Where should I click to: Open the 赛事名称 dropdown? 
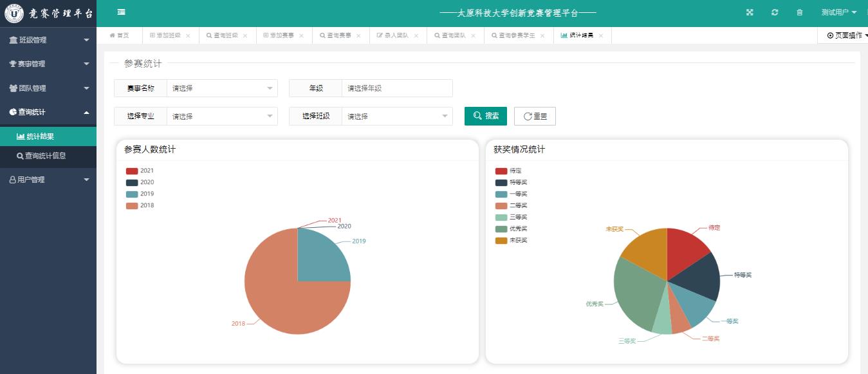coord(222,88)
